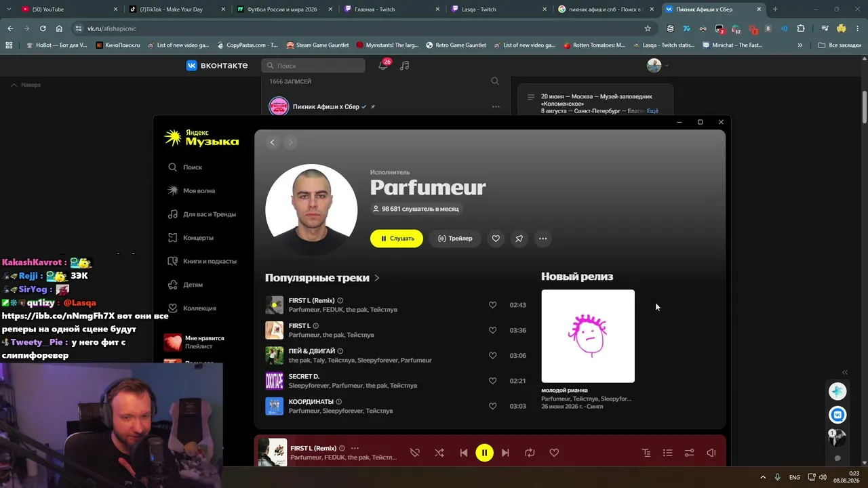Screen dimensions: 868x488
Task: Like the track КООРДИНАТЫ
Action: point(493,406)
